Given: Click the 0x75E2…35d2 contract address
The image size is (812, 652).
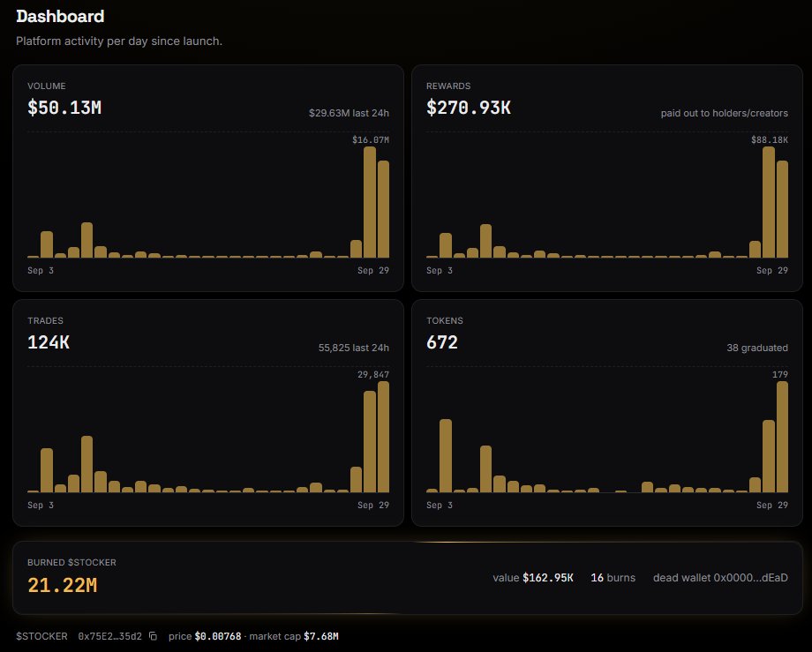Looking at the screenshot, I should [x=109, y=636].
